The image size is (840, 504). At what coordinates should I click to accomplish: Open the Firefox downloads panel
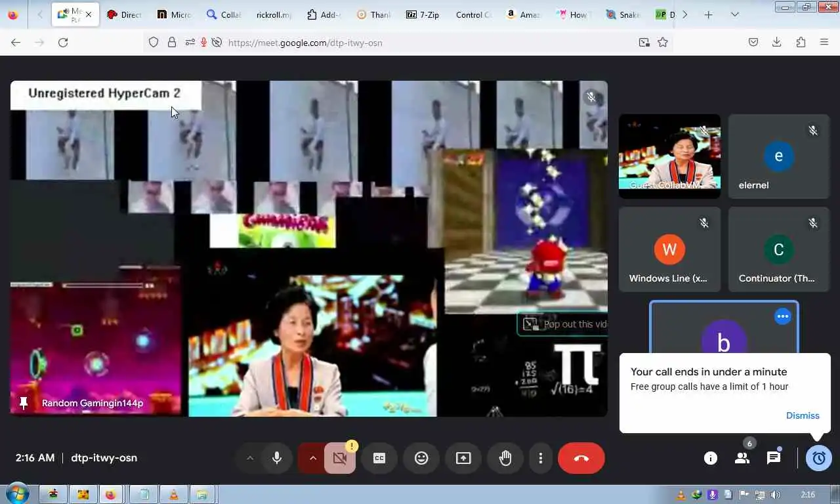(x=776, y=42)
